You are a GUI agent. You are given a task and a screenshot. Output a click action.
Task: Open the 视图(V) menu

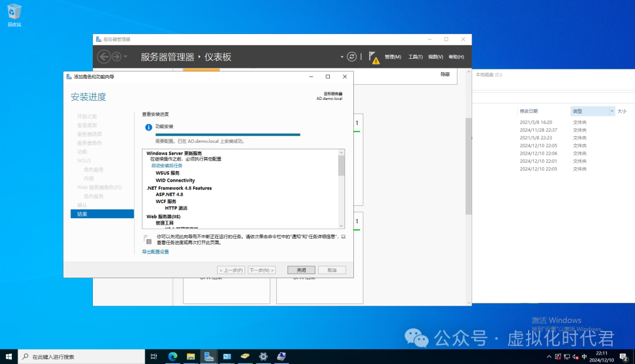[x=435, y=56]
